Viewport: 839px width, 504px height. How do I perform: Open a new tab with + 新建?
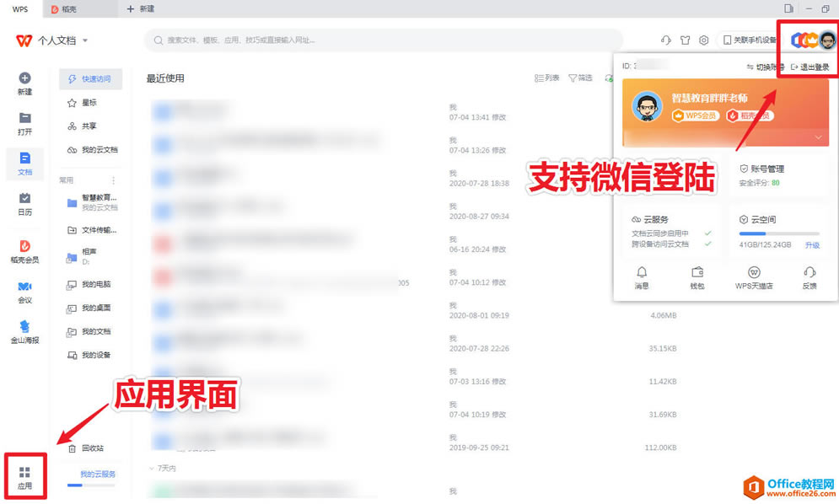point(141,9)
